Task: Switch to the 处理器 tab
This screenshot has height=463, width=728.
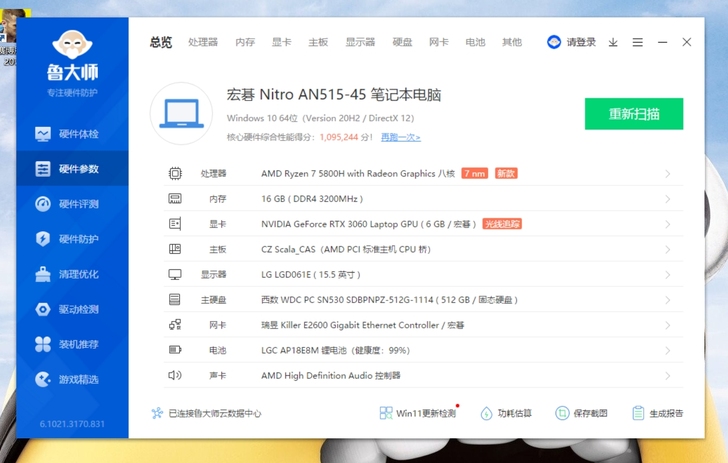Action: (x=203, y=42)
